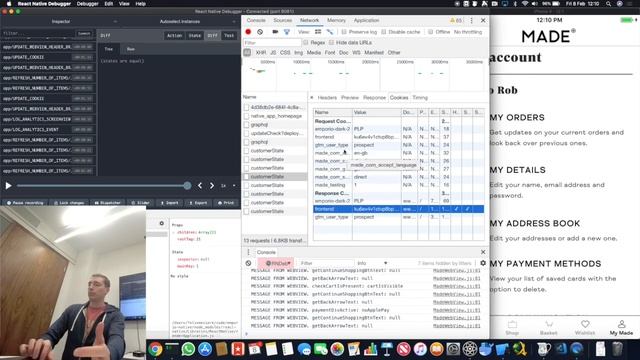
Task: Open MY ORDERS in account screen
Action: (517, 118)
